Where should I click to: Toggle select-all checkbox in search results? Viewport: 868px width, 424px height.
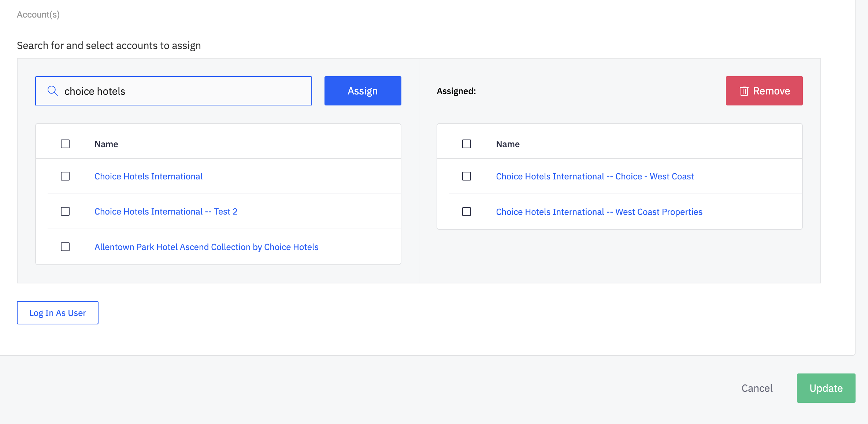coord(65,144)
